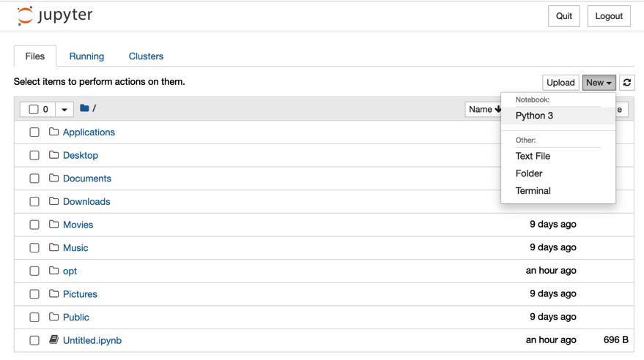
Task: Refresh the notebook list with the refresh icon
Action: click(x=626, y=83)
